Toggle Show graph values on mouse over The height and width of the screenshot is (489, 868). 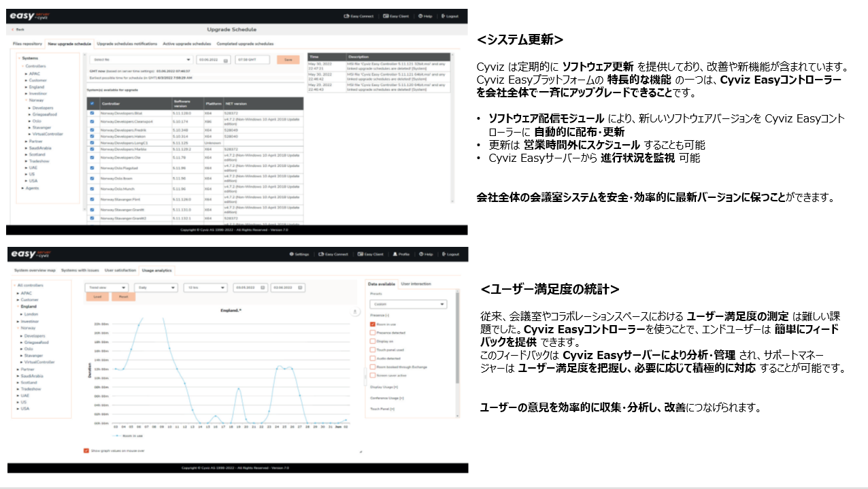[x=86, y=450]
